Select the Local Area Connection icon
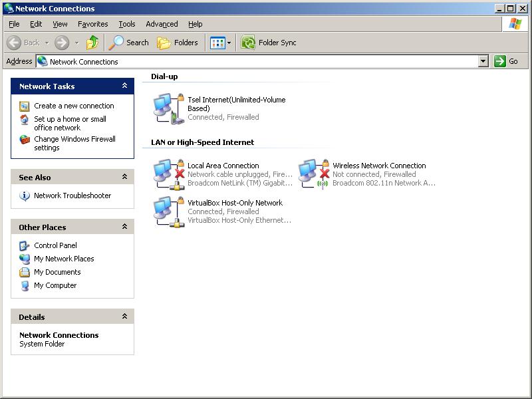Screen dimensions: 532x399 (169, 174)
